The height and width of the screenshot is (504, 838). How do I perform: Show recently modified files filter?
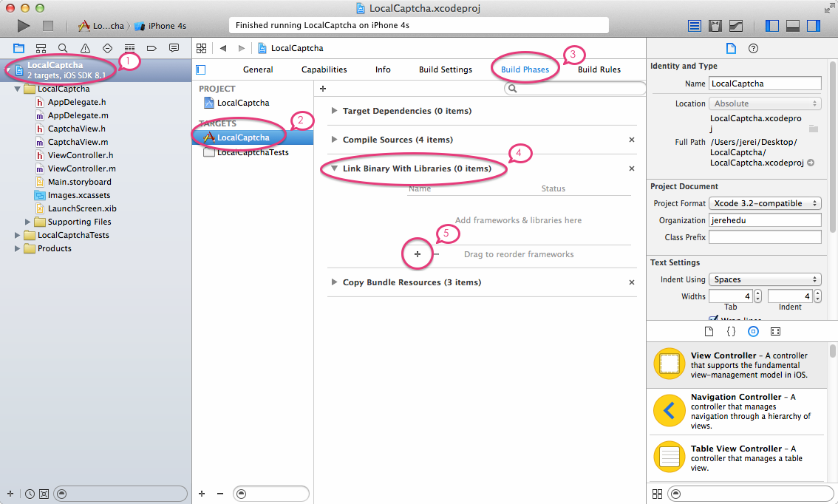point(30,494)
